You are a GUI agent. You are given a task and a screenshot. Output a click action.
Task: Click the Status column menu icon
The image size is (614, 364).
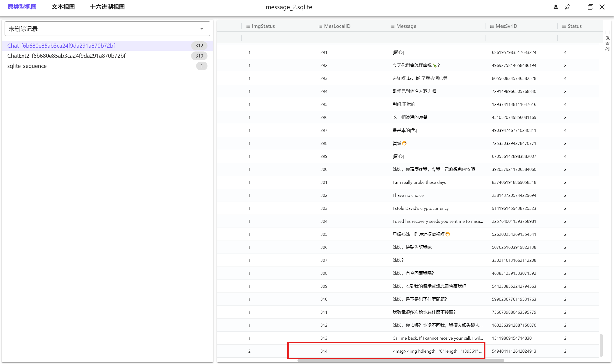pos(564,26)
